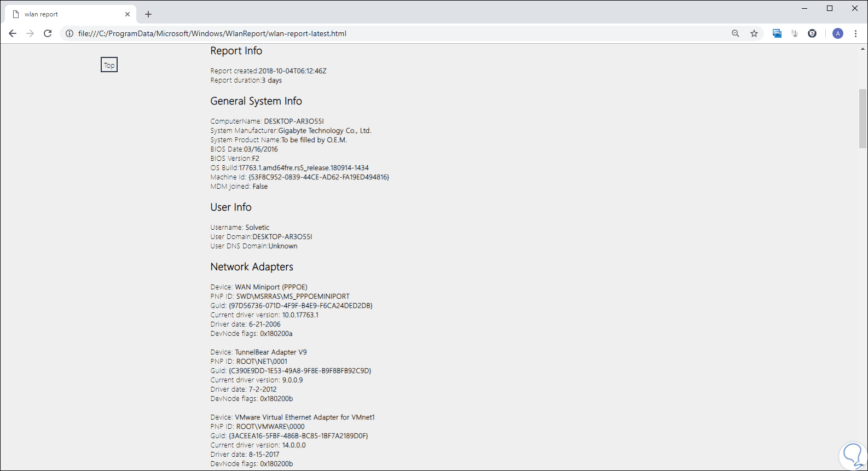Click the driver version 14.0.0.0 line
Screen dimensions: 868x471
pyautogui.click(x=258, y=445)
